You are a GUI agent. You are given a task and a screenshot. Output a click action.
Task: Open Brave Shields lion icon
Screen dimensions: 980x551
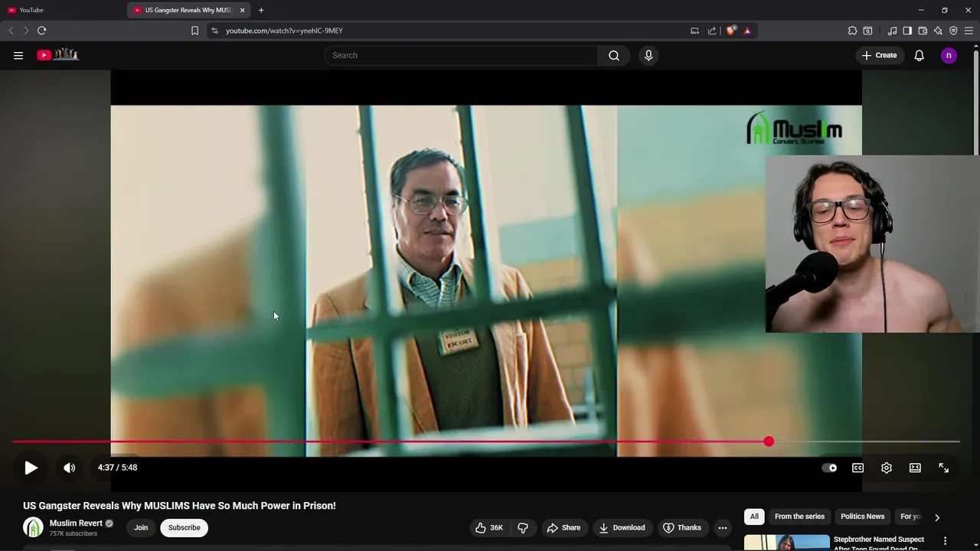click(x=731, y=31)
